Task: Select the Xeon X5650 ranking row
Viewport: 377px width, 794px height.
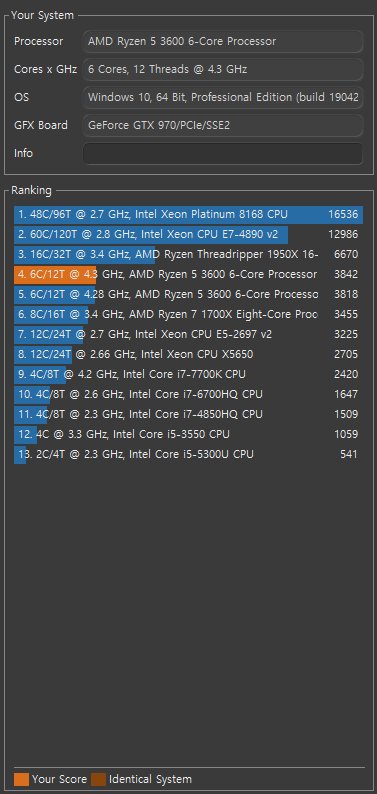Action: point(188,354)
